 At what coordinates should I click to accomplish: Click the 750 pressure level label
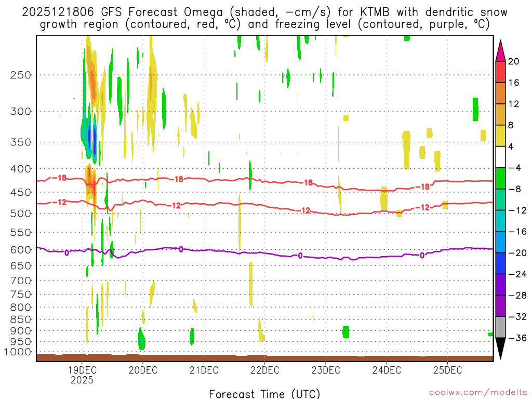21,295
